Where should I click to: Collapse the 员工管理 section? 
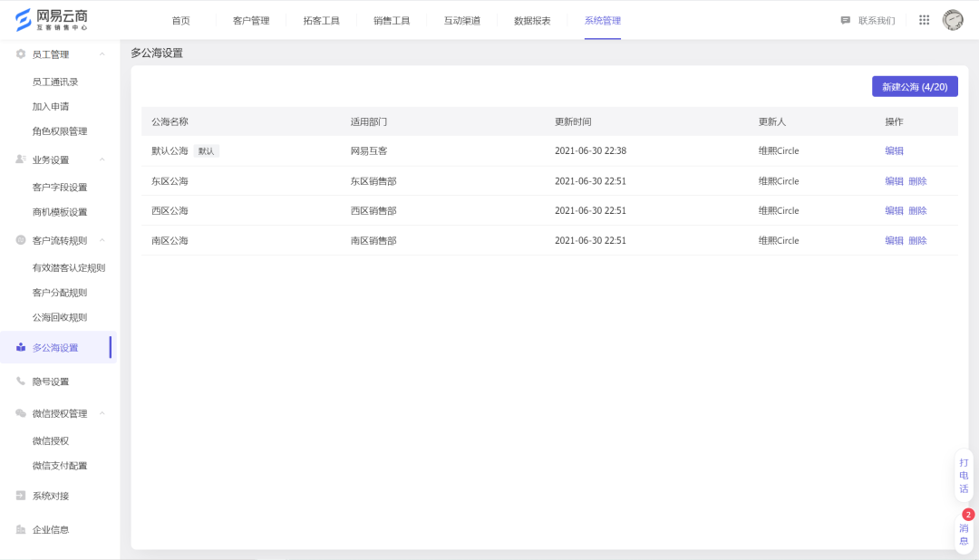102,54
